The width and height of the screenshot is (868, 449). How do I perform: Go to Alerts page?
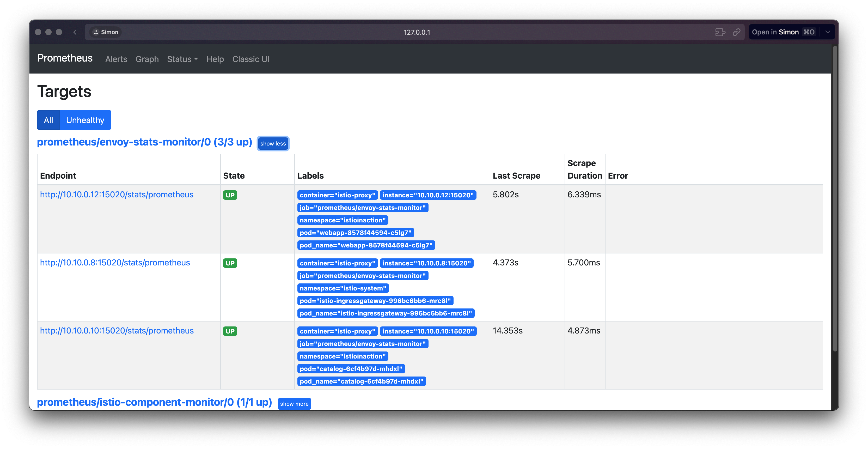tap(116, 59)
